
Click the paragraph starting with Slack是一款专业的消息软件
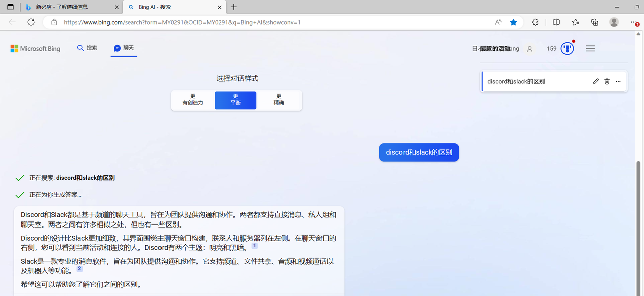click(177, 266)
